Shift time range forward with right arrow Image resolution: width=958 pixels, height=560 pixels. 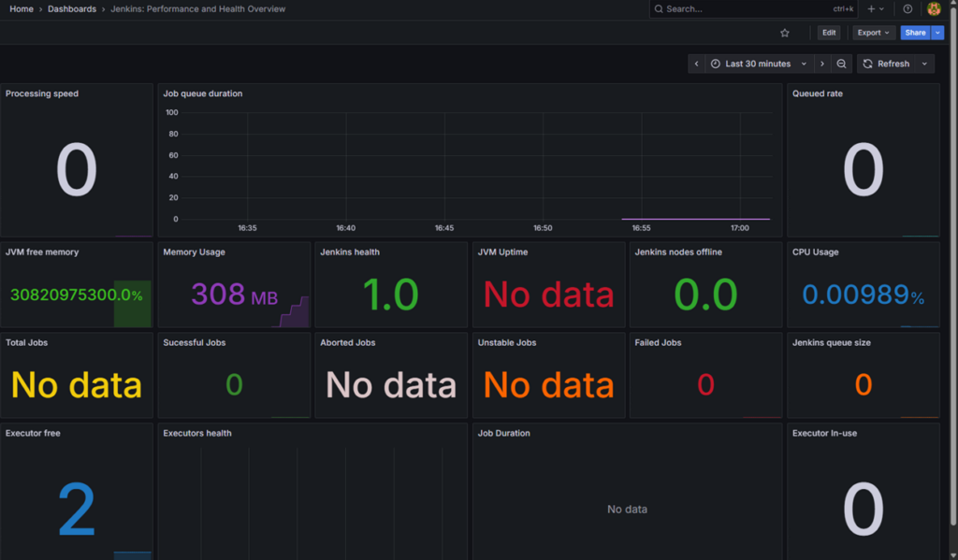pos(821,64)
